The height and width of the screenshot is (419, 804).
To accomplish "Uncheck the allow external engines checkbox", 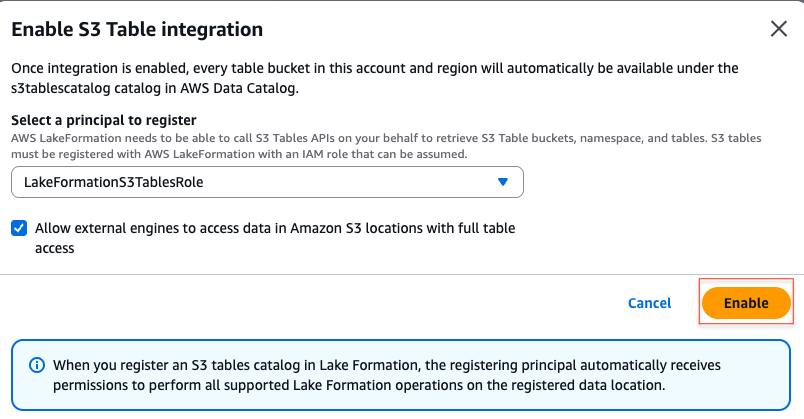I will click(x=19, y=228).
